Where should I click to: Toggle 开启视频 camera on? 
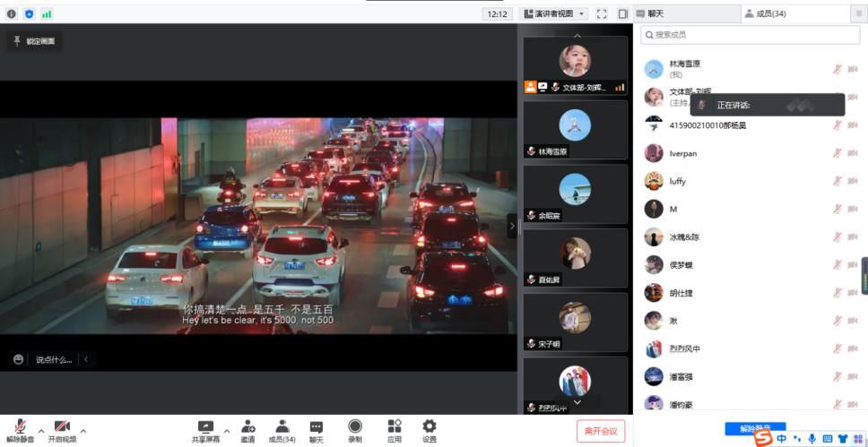tap(62, 427)
